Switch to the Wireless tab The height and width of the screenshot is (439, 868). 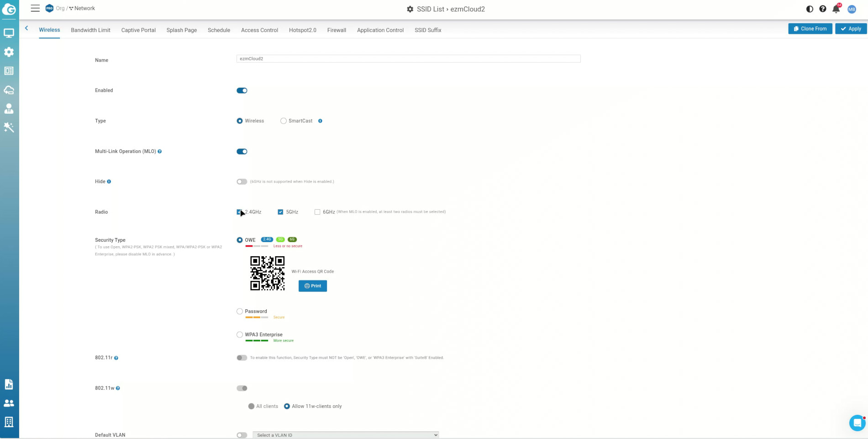tap(49, 30)
